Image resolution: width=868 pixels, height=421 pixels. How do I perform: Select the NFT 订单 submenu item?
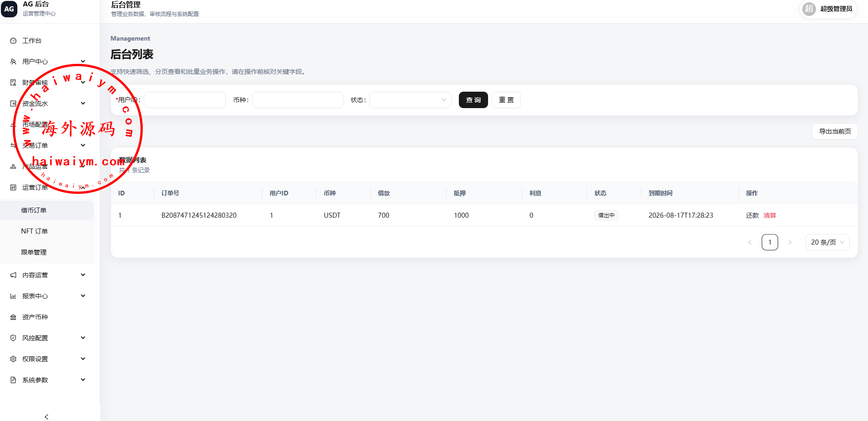[34, 231]
